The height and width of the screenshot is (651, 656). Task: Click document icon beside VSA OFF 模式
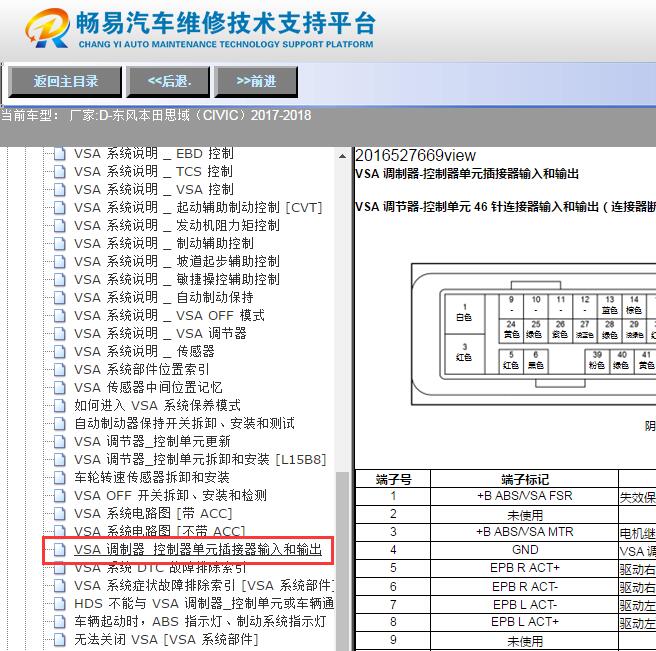point(60,315)
